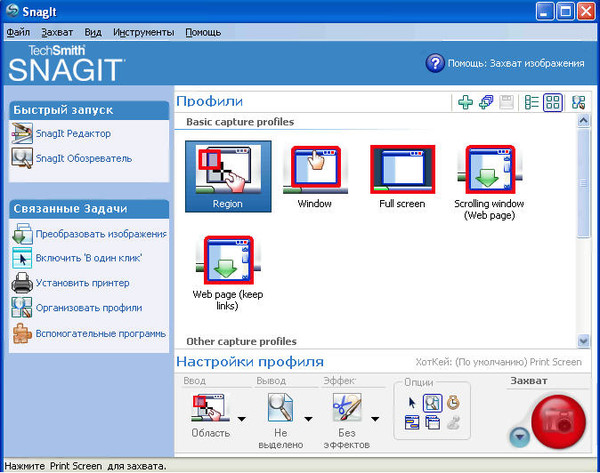The height and width of the screenshot is (473, 600).
Task: Open the Файл menu
Action: pyautogui.click(x=18, y=33)
